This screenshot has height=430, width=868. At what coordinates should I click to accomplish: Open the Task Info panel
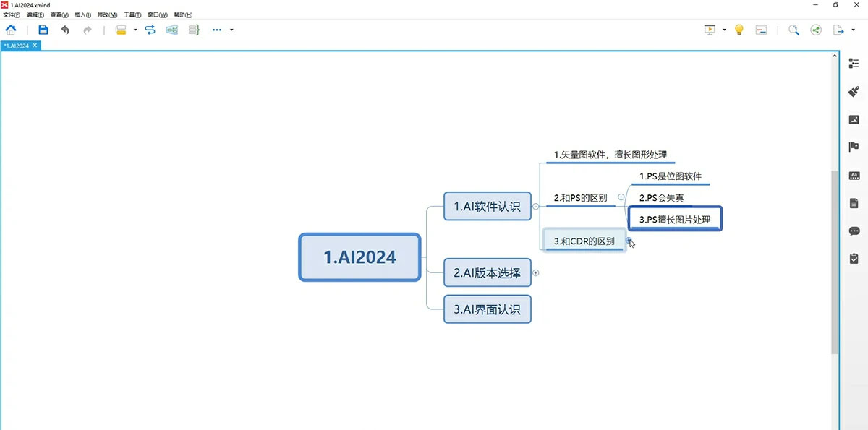[x=854, y=259]
